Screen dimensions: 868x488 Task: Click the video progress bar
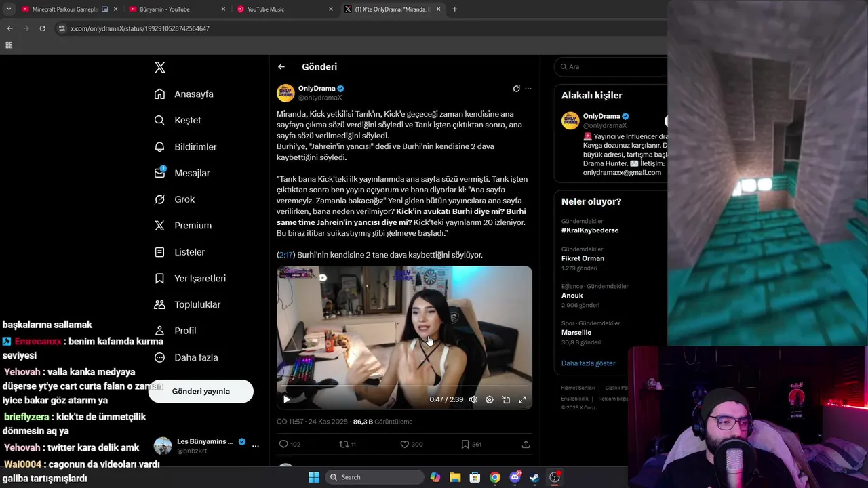point(404,386)
